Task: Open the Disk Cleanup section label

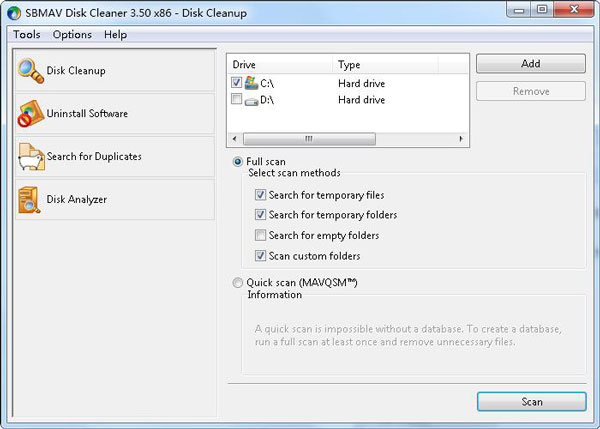Action: click(x=76, y=71)
